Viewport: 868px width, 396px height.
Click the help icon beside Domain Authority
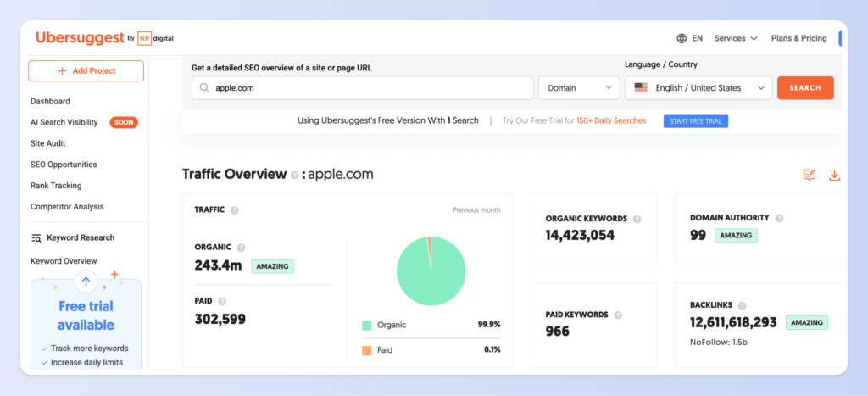click(779, 219)
